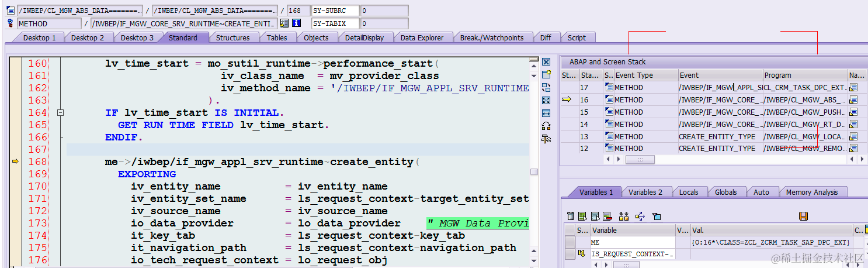Image resolution: width=868 pixels, height=268 pixels.
Task: Open the Objects tab
Action: tap(316, 37)
